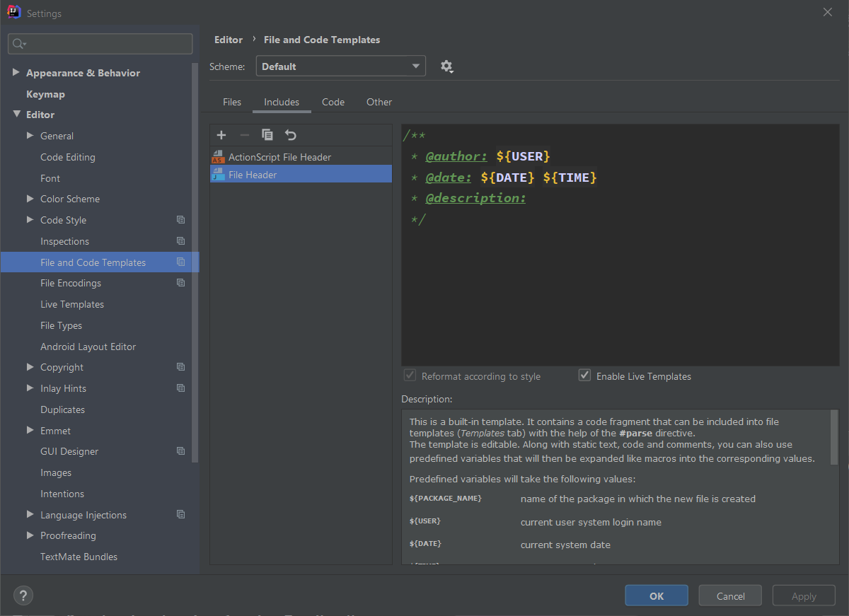Enable Live Templates checkbox

point(584,376)
